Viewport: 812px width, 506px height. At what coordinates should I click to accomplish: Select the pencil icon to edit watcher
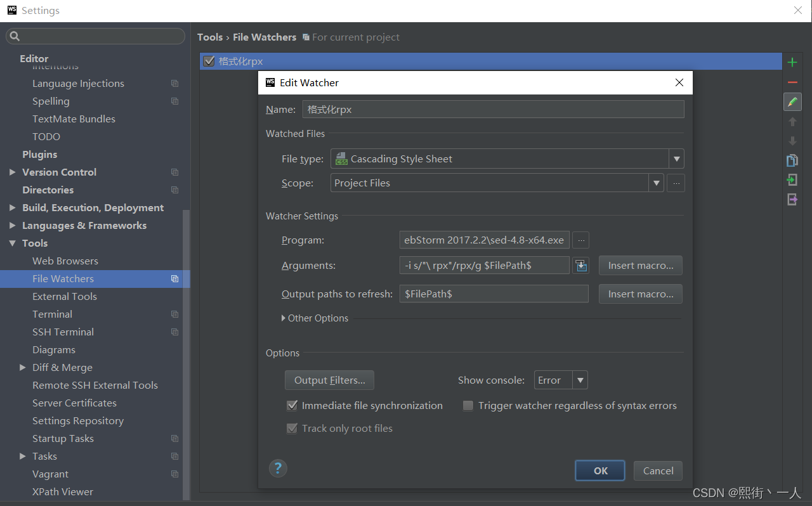[x=792, y=101]
